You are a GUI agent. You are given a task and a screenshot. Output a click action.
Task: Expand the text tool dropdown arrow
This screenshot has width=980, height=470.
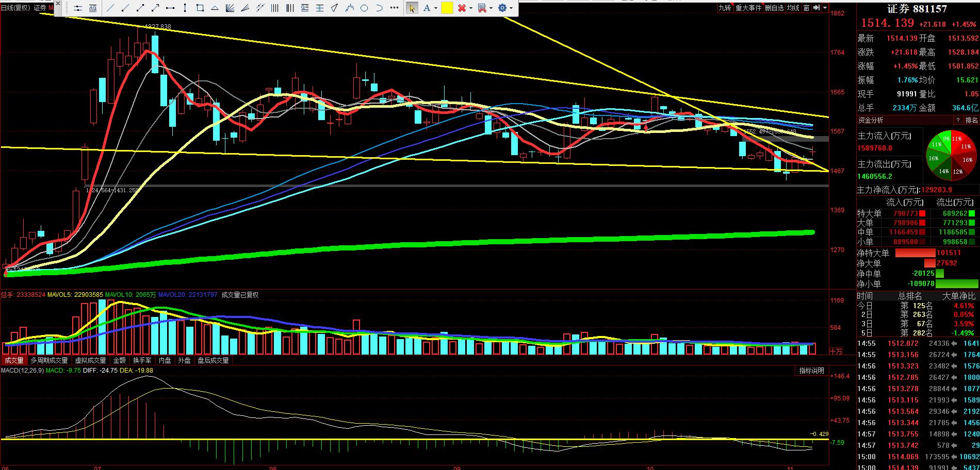click(436, 8)
